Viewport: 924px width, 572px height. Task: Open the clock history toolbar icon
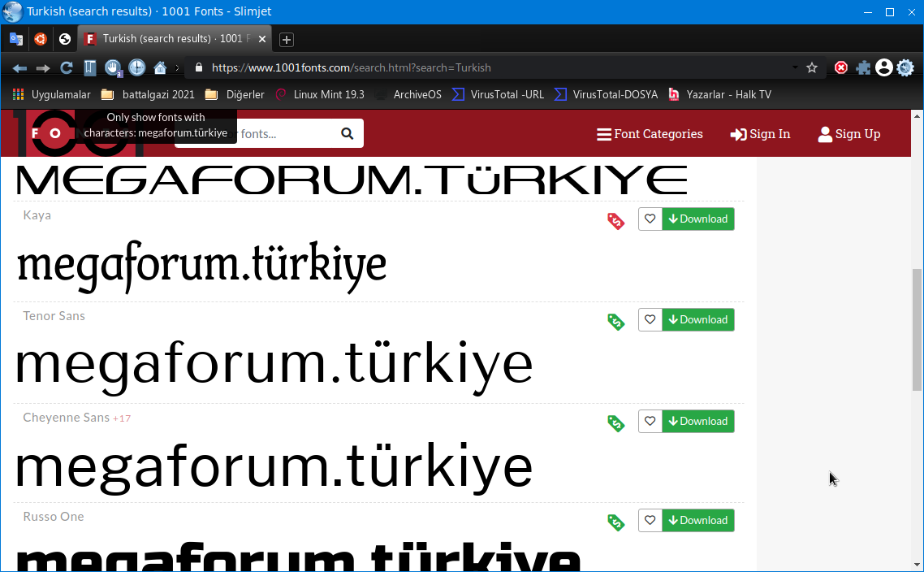(x=136, y=67)
